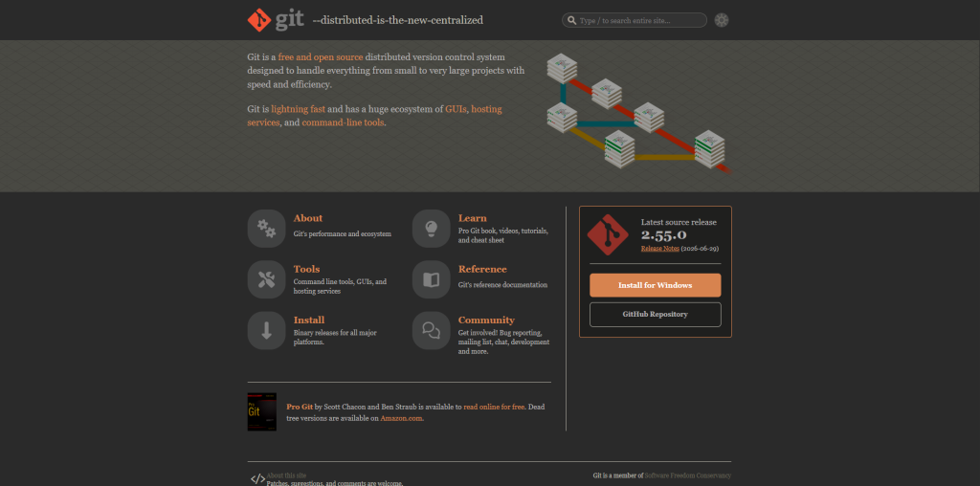Image resolution: width=980 pixels, height=486 pixels.
Task: Click Install for Windows button
Action: 655,285
